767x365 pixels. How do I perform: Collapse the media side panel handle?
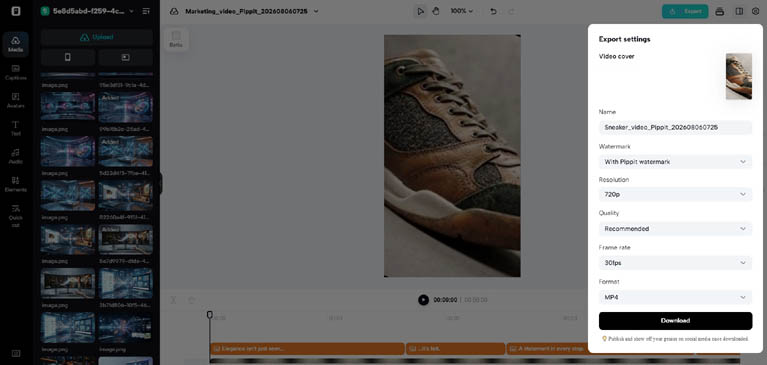click(160, 183)
